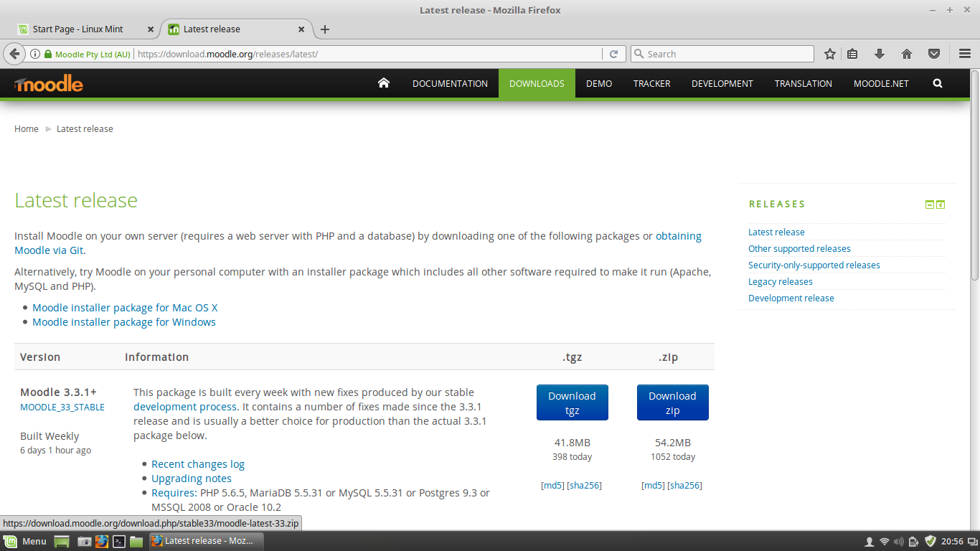980x551 pixels.
Task: Click the Firefox Search input field
Action: (722, 54)
